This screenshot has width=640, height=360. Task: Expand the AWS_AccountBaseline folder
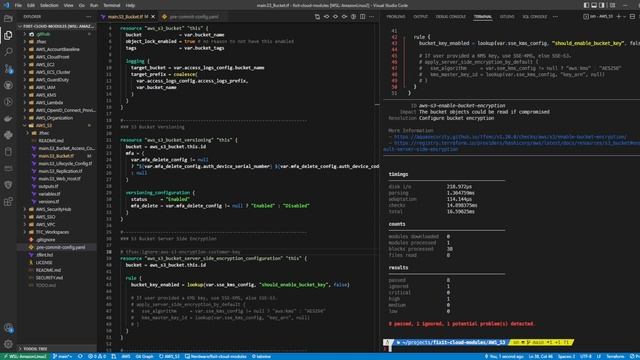point(57,49)
